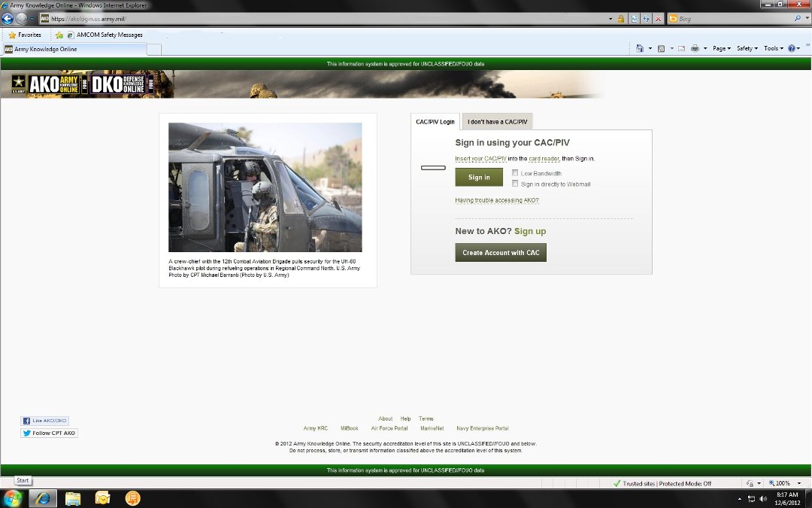This screenshot has width=812, height=508.
Task: Open AMCOM Safety Messages favorite
Action: [105, 35]
